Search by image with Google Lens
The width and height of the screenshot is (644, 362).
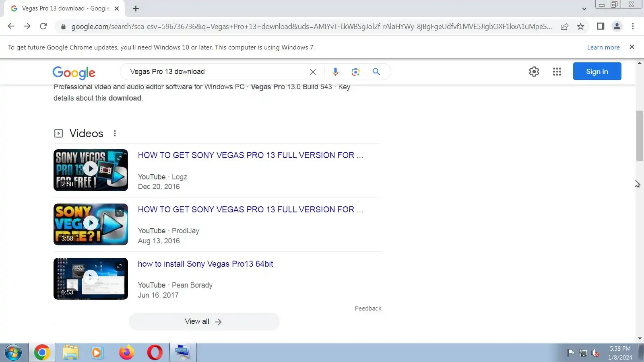point(355,72)
